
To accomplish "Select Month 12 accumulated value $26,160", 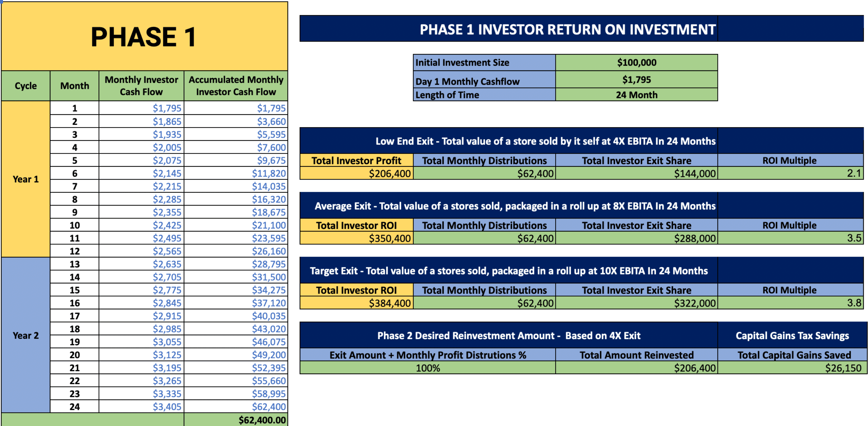I will (236, 251).
